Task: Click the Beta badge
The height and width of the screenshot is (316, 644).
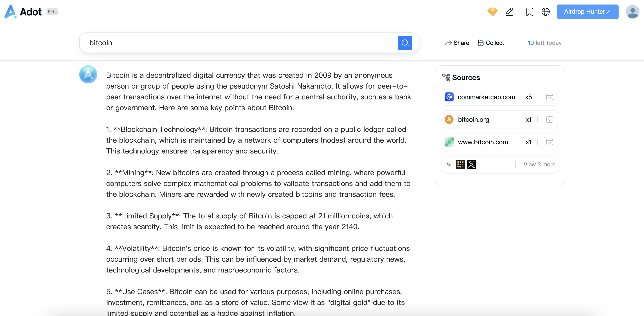Action: point(52,12)
